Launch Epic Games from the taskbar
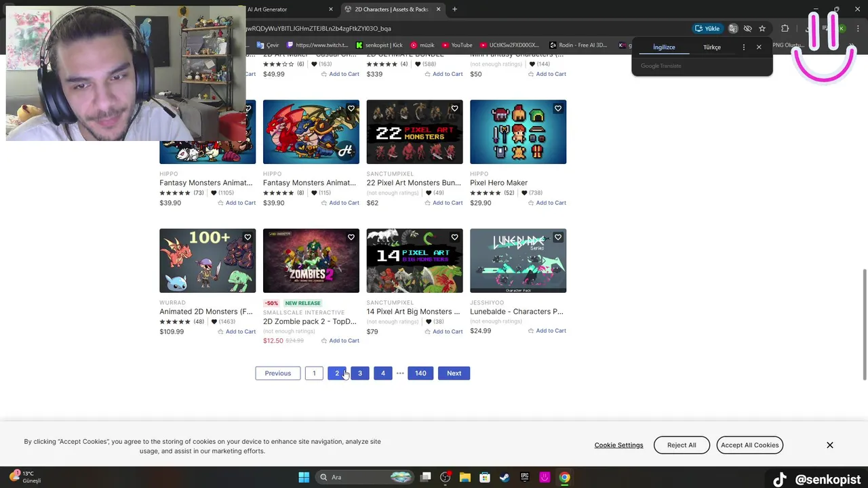This screenshot has height=488, width=868. pyautogui.click(x=525, y=477)
